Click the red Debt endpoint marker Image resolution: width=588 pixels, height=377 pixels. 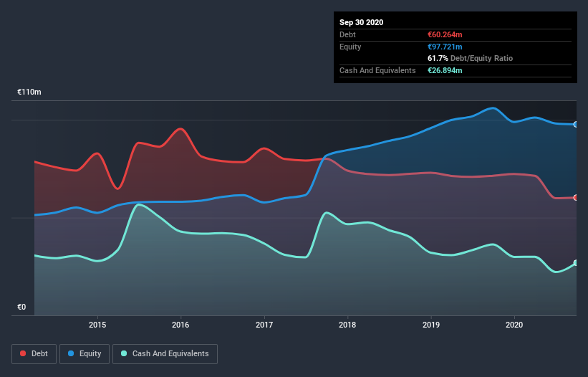tap(577, 198)
